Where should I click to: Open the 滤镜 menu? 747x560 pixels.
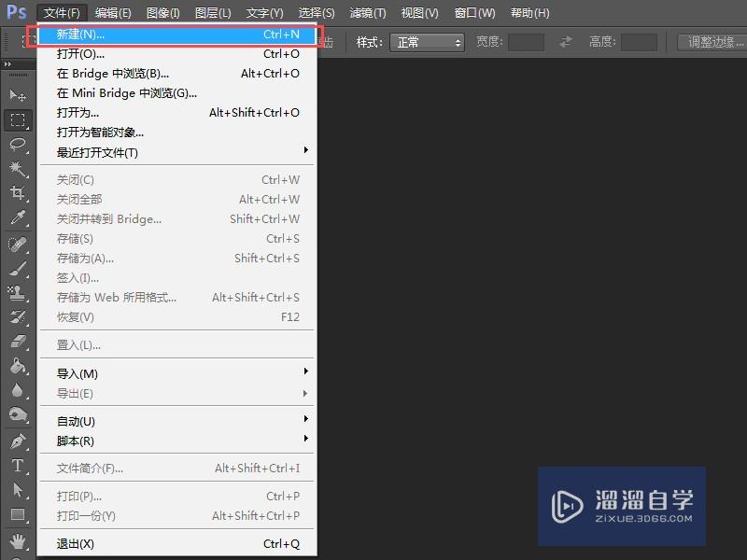[366, 12]
